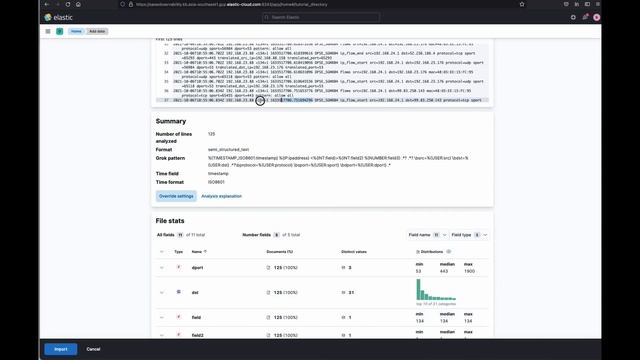Click the 'dport' field name
The width and height of the screenshot is (640, 360).
pyautogui.click(x=197, y=268)
